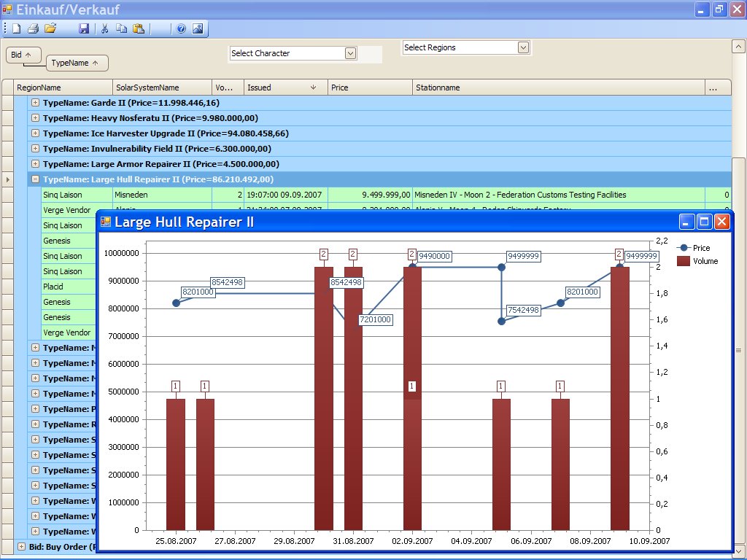Click the picture icon in the toolbar
Viewport: 747px width, 560px height.
click(x=198, y=29)
